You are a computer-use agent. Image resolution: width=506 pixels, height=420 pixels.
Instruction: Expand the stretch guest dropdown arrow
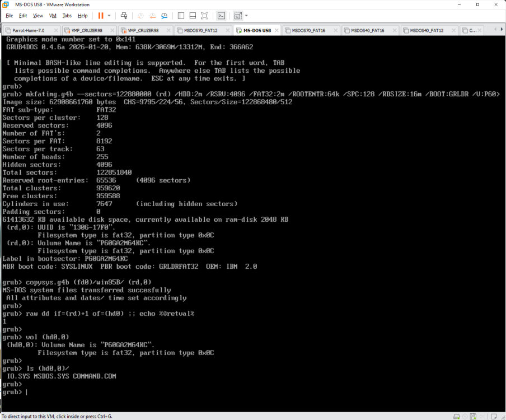tap(246, 16)
